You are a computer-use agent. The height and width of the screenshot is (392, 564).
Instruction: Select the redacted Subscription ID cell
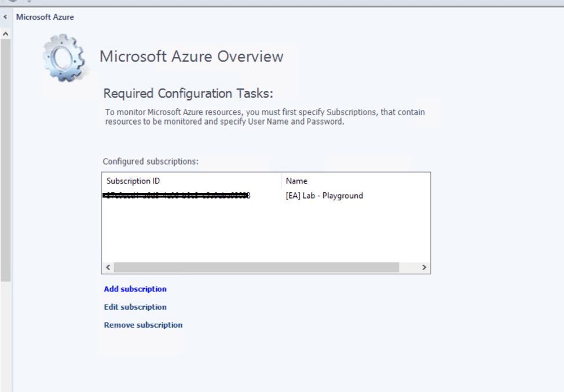[176, 196]
